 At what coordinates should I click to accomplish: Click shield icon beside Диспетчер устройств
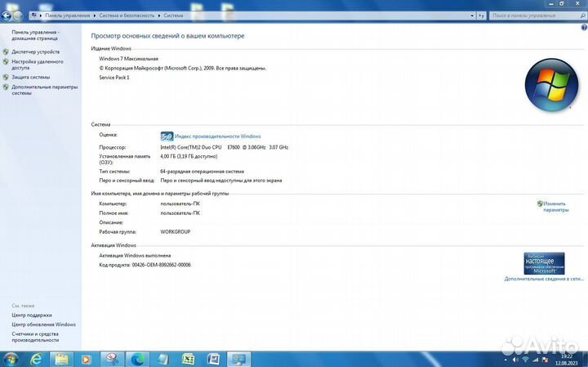pyautogui.click(x=6, y=51)
